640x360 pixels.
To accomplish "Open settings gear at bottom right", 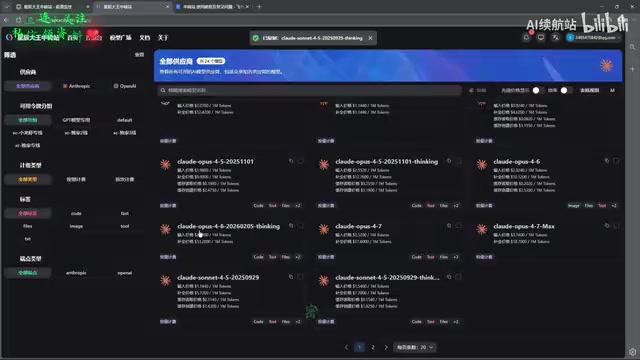I will coord(632,352).
